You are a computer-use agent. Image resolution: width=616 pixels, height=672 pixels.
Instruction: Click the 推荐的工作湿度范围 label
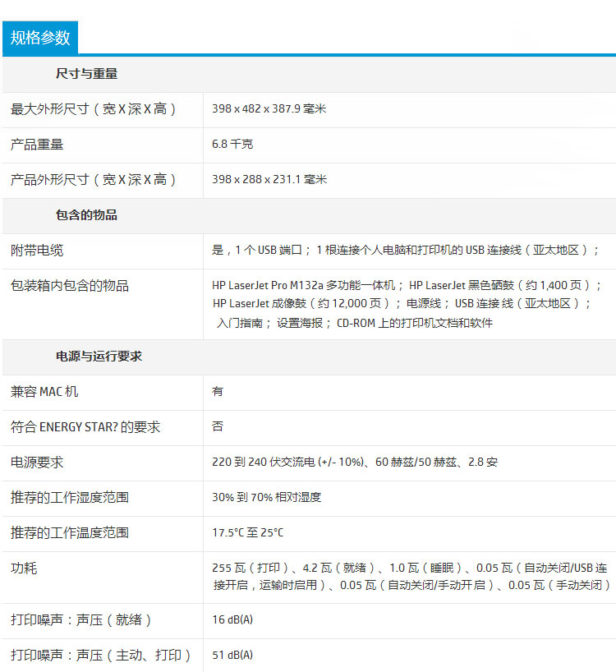[70, 497]
